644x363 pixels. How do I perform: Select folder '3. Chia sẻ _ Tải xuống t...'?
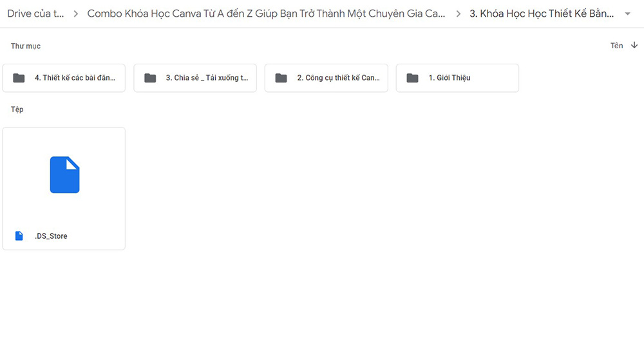(x=195, y=78)
